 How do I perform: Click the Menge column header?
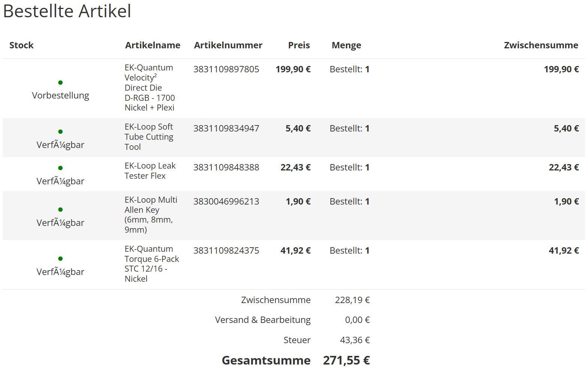[x=346, y=45]
